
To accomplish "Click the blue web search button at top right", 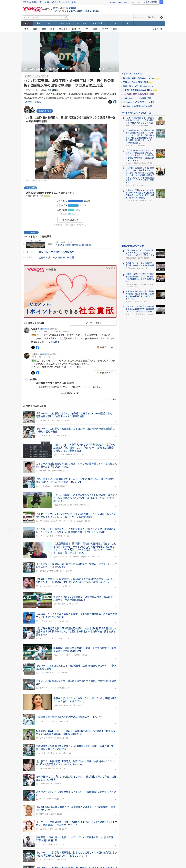I will point(161,2).
